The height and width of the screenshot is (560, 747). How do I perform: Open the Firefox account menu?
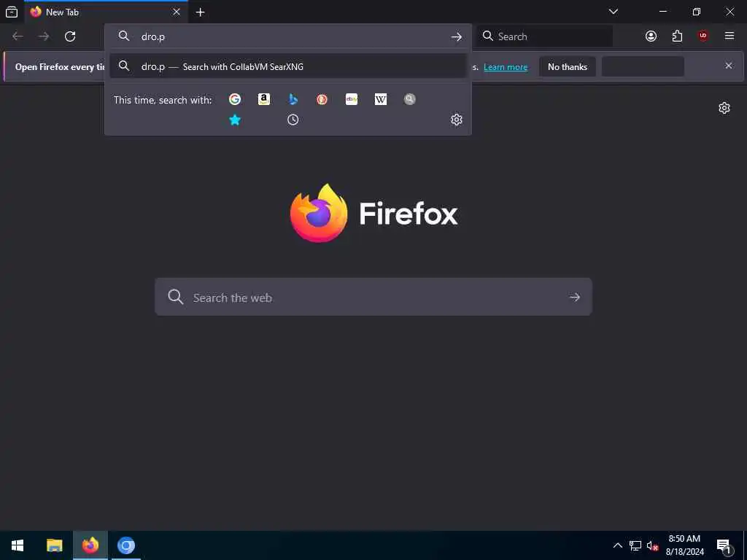[x=651, y=36]
